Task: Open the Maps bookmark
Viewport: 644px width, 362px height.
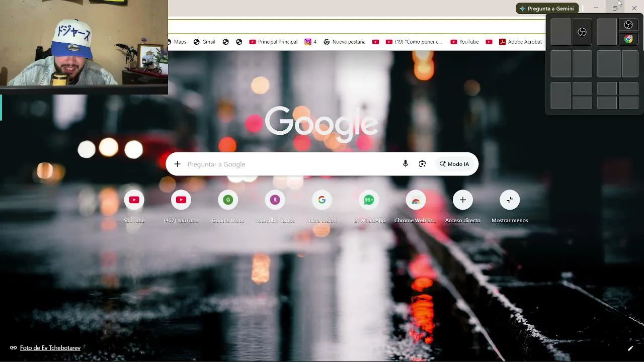Action: point(177,42)
